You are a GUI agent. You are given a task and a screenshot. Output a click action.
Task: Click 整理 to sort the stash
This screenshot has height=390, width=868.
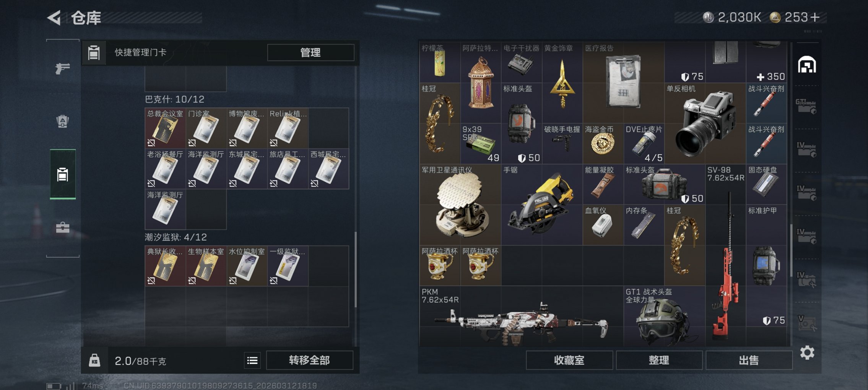tap(659, 360)
